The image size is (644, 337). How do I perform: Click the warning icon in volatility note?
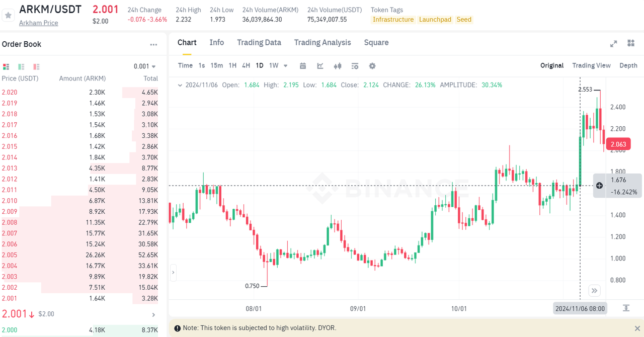pos(177,328)
